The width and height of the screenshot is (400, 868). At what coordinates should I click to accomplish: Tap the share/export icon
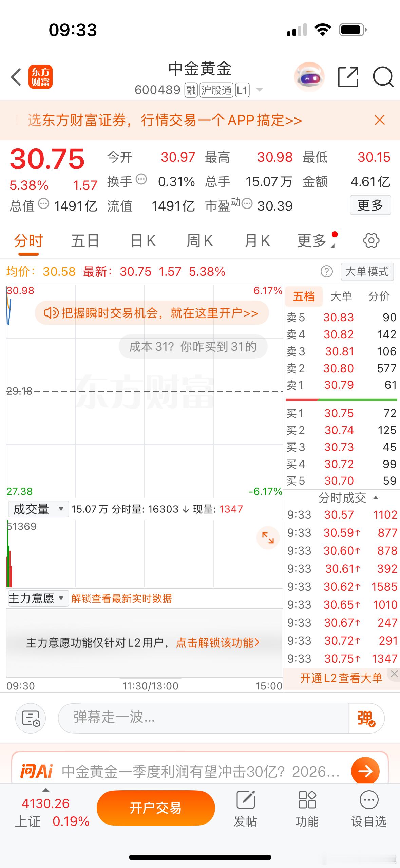click(x=348, y=77)
